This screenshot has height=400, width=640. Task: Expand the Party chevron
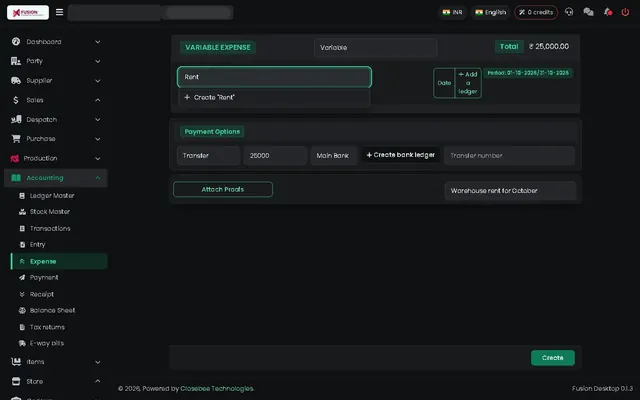point(98,61)
